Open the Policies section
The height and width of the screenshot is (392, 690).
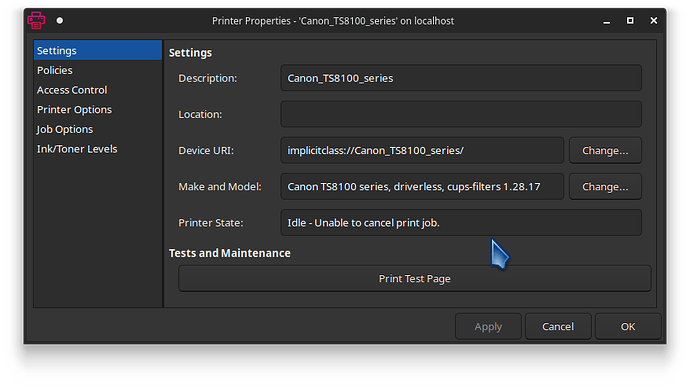[98, 70]
